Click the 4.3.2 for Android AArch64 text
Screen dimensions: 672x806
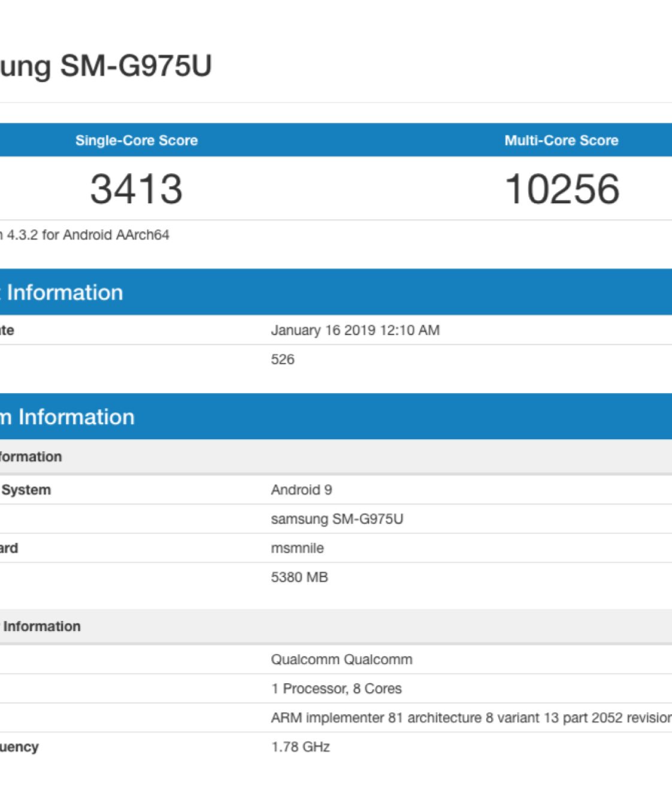click(87, 235)
